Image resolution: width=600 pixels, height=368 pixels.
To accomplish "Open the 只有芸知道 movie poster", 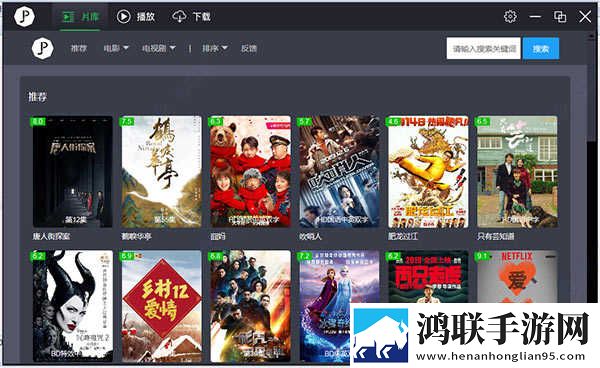I will [x=517, y=172].
